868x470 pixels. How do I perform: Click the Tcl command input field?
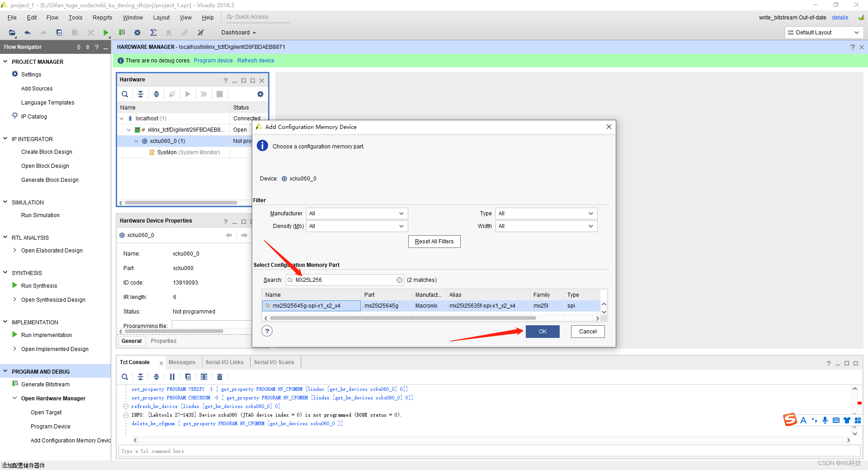(x=489, y=451)
